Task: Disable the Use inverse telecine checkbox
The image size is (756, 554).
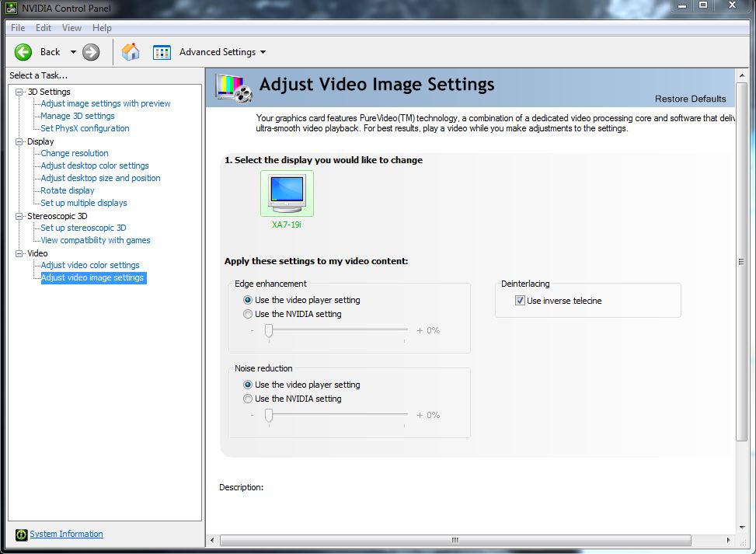Action: point(521,301)
